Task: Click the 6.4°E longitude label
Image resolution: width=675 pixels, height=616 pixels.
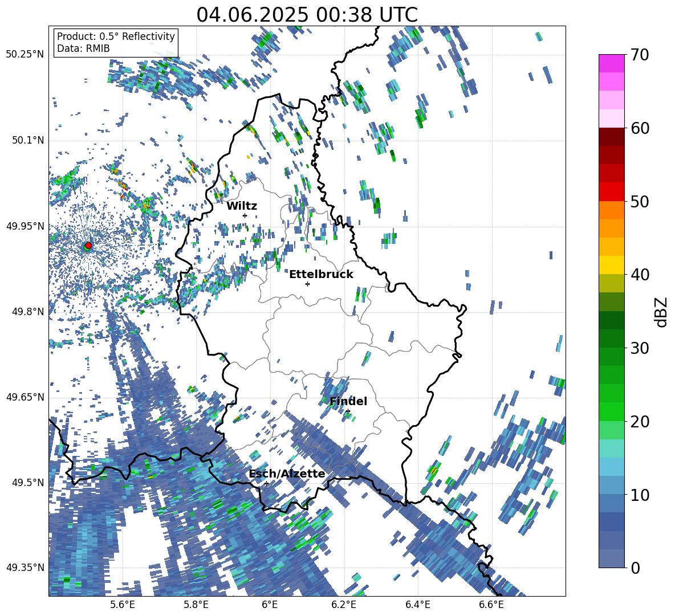Action: point(417,605)
